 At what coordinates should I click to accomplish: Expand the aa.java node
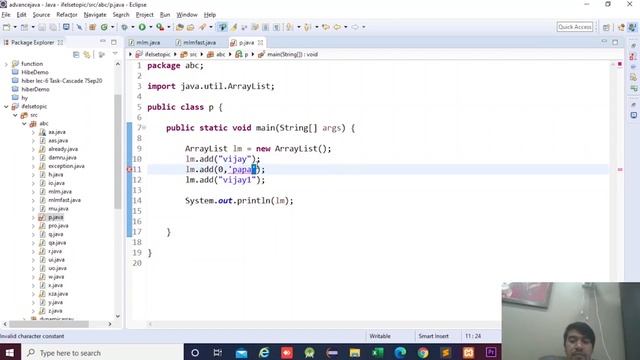coord(33,132)
